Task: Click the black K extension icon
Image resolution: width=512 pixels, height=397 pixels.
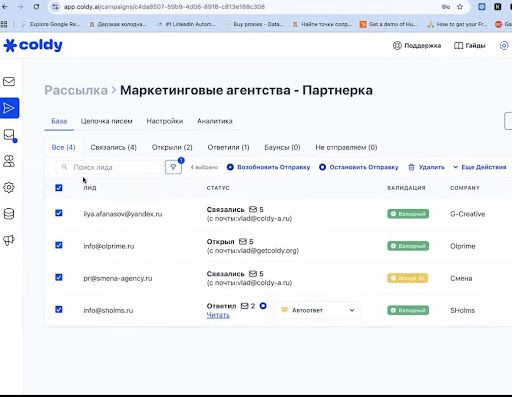Action: (x=498, y=7)
